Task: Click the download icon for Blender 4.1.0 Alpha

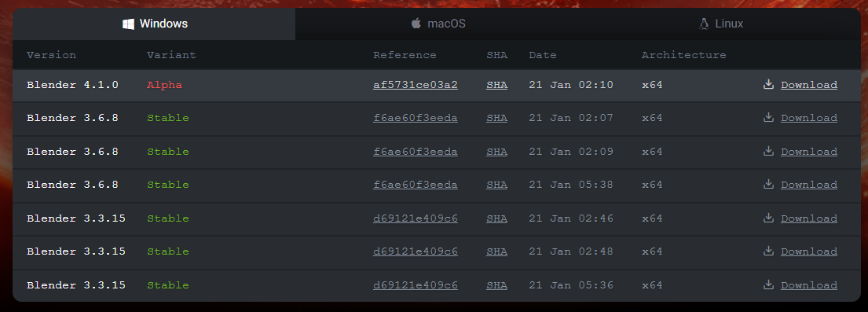Action: (x=767, y=84)
